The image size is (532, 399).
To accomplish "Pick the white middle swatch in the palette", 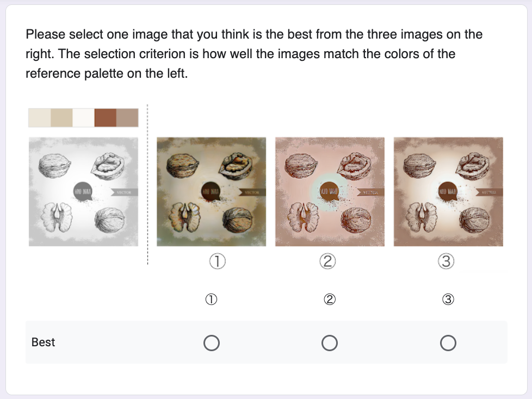I will pos(83,117).
